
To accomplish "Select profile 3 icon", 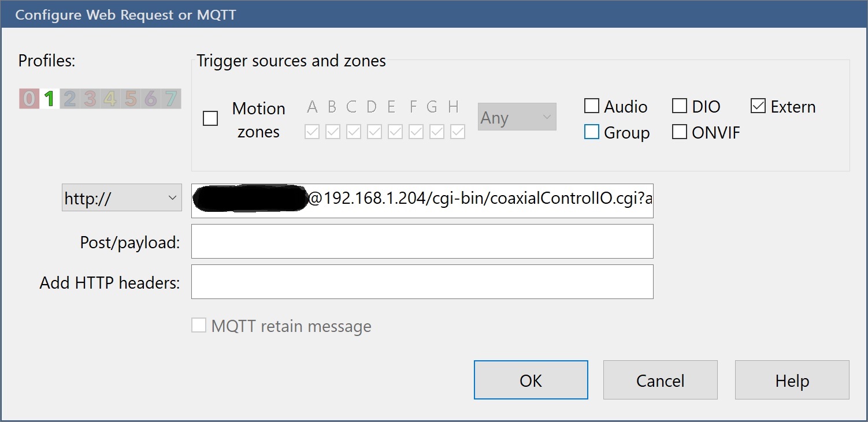I will click(90, 99).
